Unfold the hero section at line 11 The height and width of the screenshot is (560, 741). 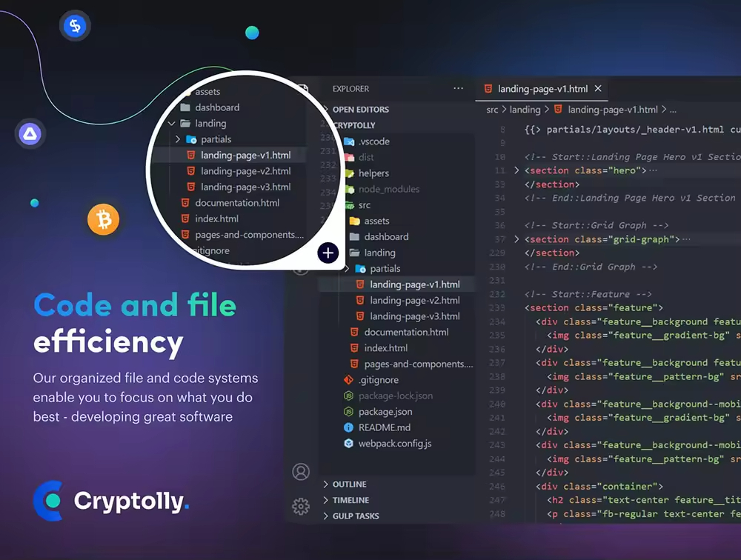[516, 170]
